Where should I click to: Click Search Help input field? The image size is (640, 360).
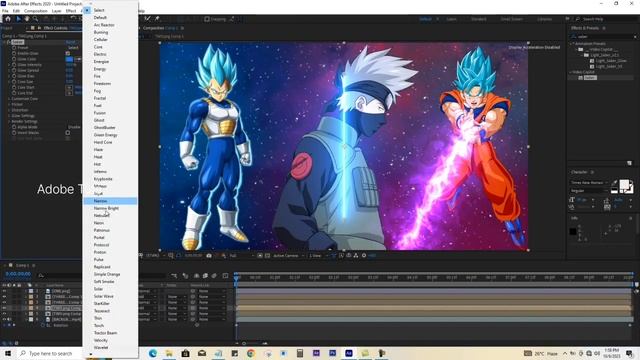point(607,19)
